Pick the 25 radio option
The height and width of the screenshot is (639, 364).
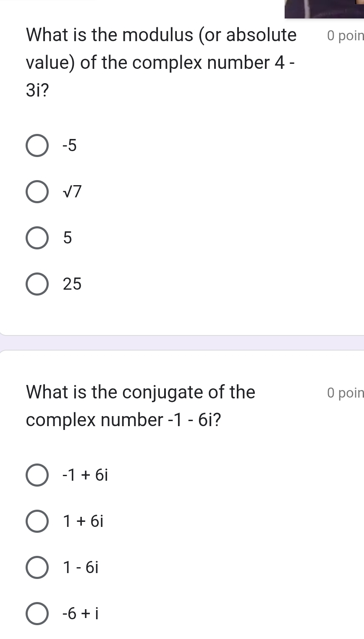coord(37,284)
